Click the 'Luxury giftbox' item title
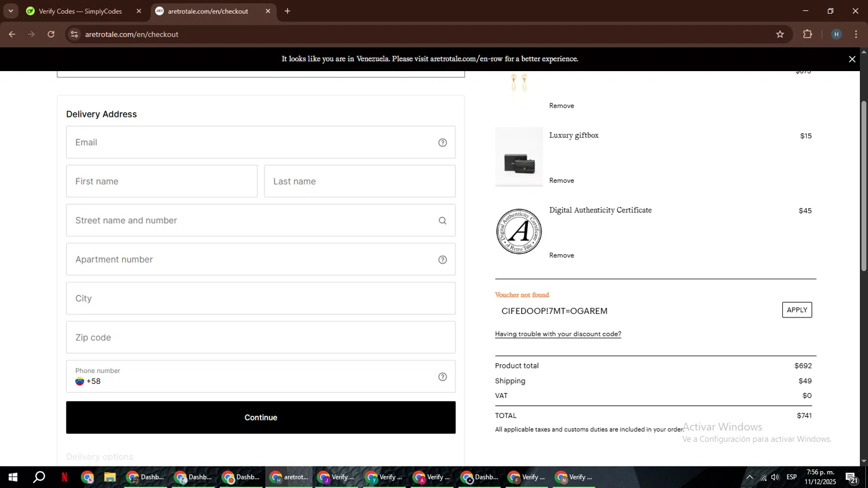 click(x=574, y=135)
